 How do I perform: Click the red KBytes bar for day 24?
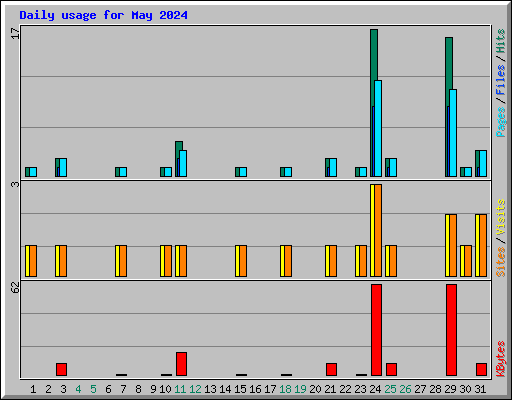pos(376,330)
